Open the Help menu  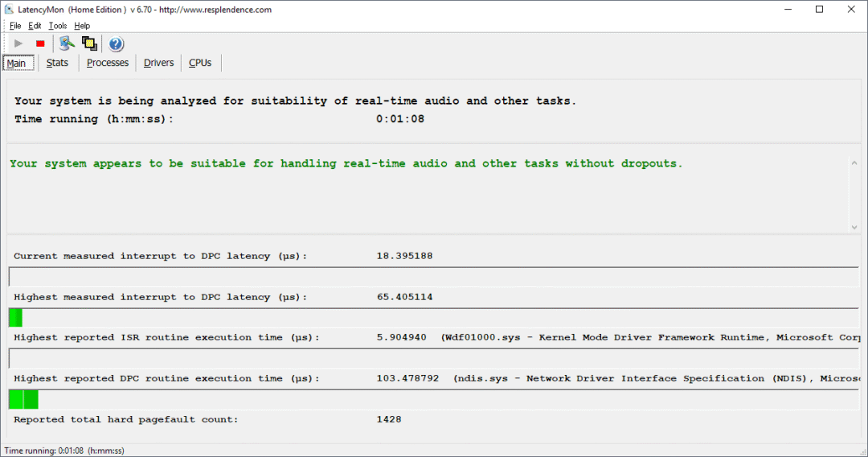point(82,26)
